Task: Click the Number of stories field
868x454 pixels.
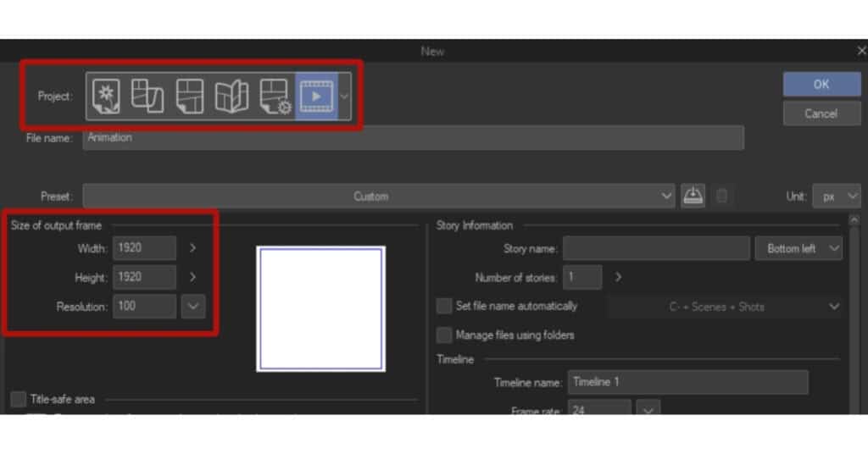Action: click(582, 278)
